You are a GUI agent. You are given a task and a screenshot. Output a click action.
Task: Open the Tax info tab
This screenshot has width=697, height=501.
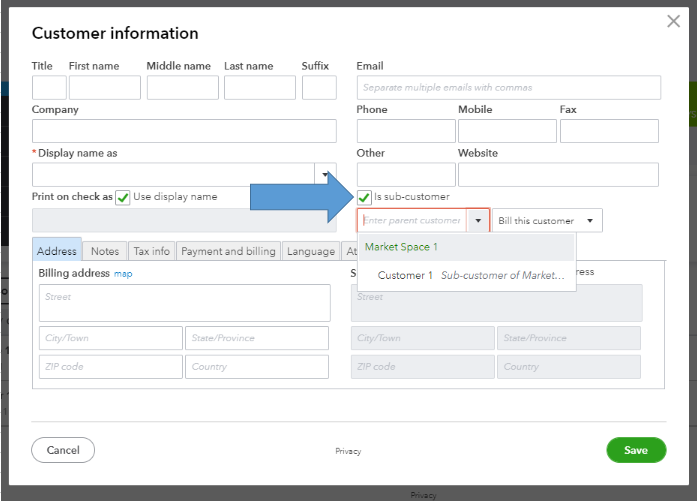pyautogui.click(x=152, y=251)
